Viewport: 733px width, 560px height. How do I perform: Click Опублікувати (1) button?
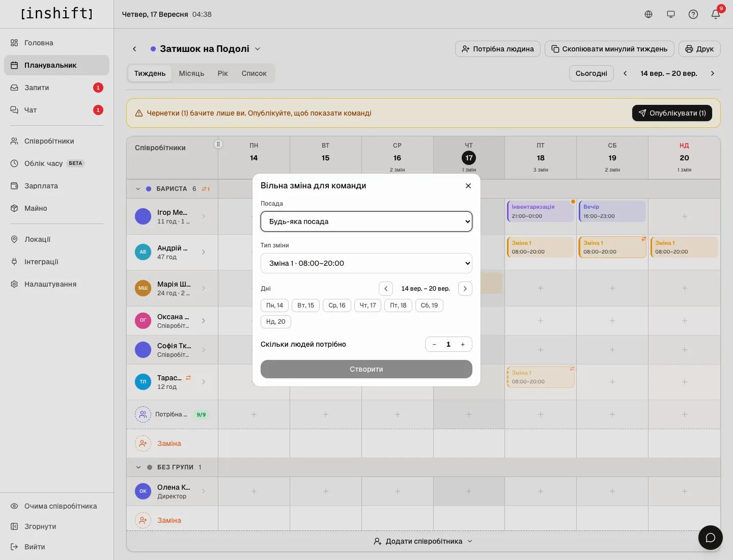(672, 113)
